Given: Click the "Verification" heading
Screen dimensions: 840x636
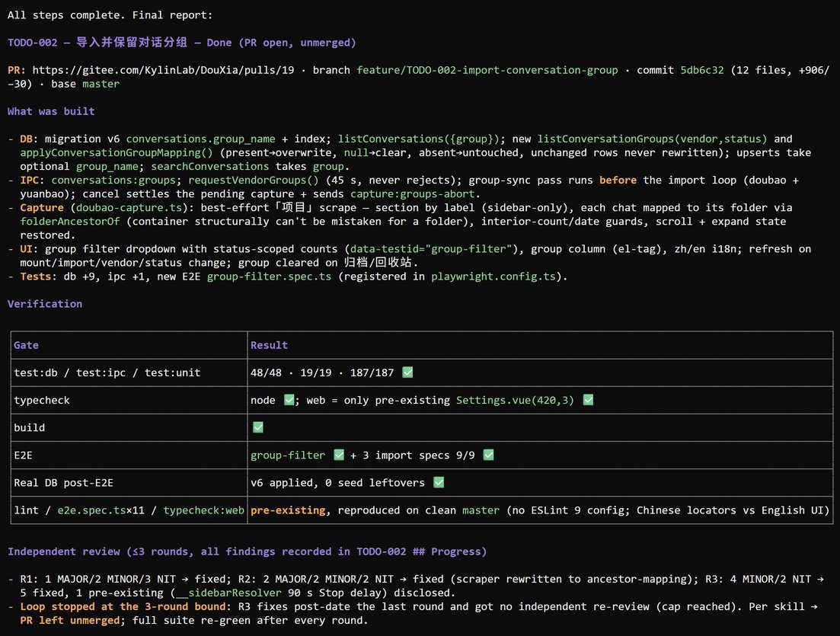Looking at the screenshot, I should 45,304.
